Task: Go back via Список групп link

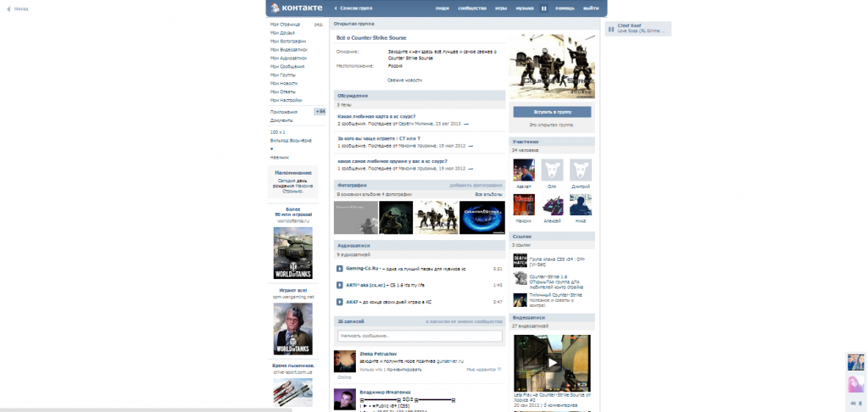Action: [355, 8]
